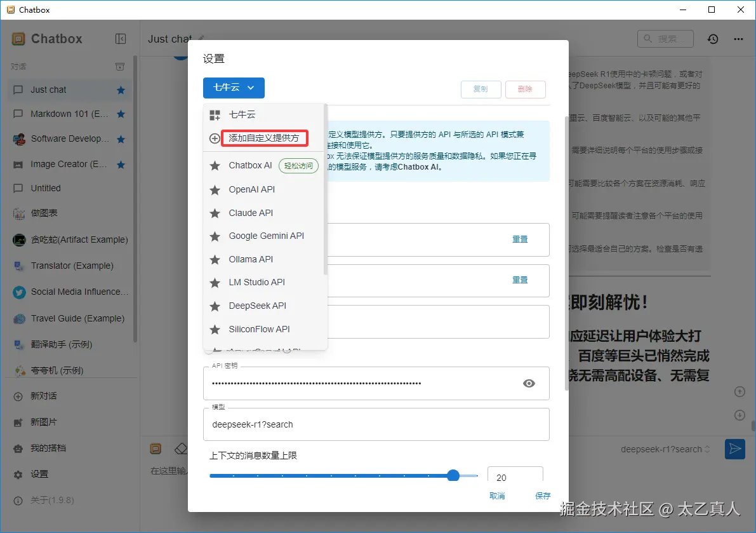Image resolution: width=756 pixels, height=533 pixels.
Task: Select SiliconFlow API provider
Action: pos(265,329)
